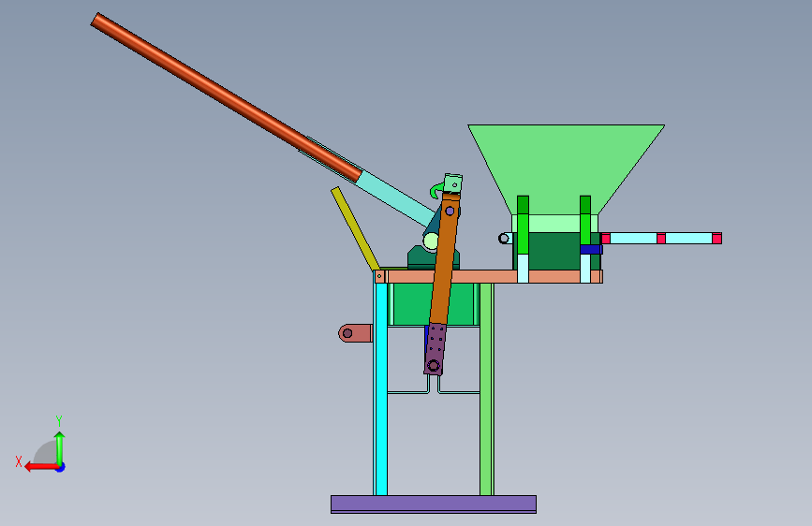Select the purple perforated link plate

tap(435, 348)
